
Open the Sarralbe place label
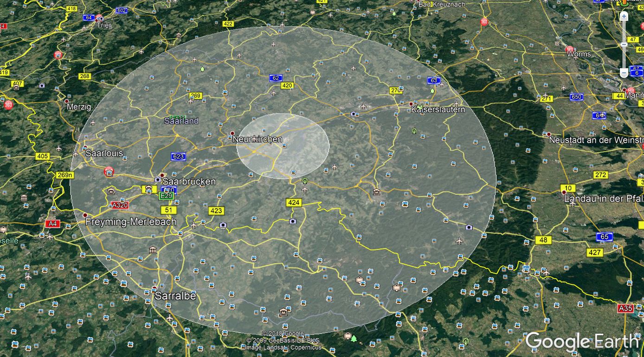pos(175,296)
